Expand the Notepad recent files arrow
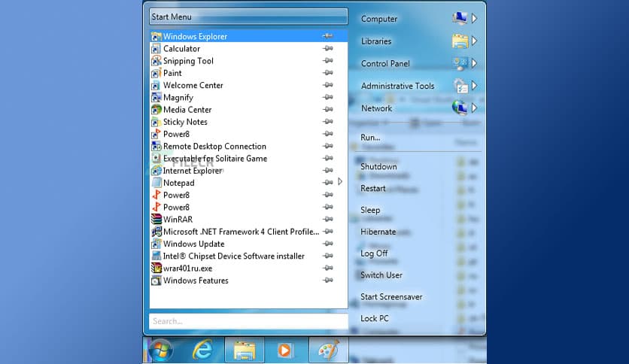This screenshot has width=629, height=364. pyautogui.click(x=340, y=182)
